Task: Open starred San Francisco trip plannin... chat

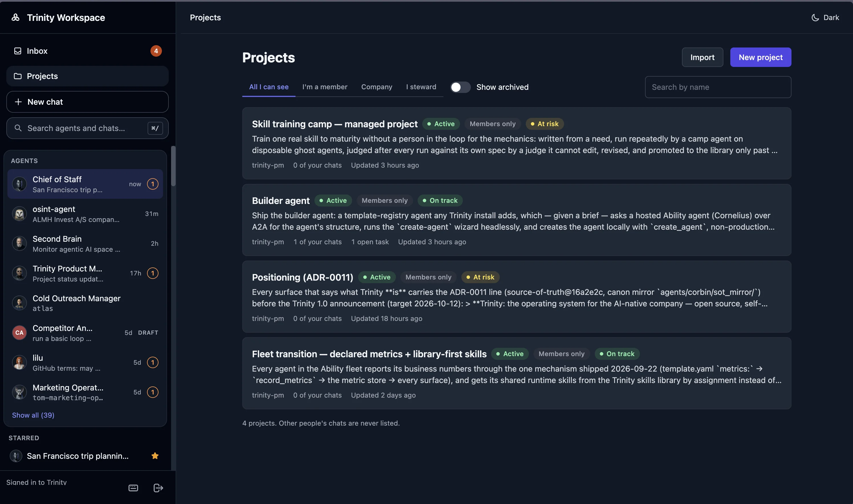Action: 85,456
